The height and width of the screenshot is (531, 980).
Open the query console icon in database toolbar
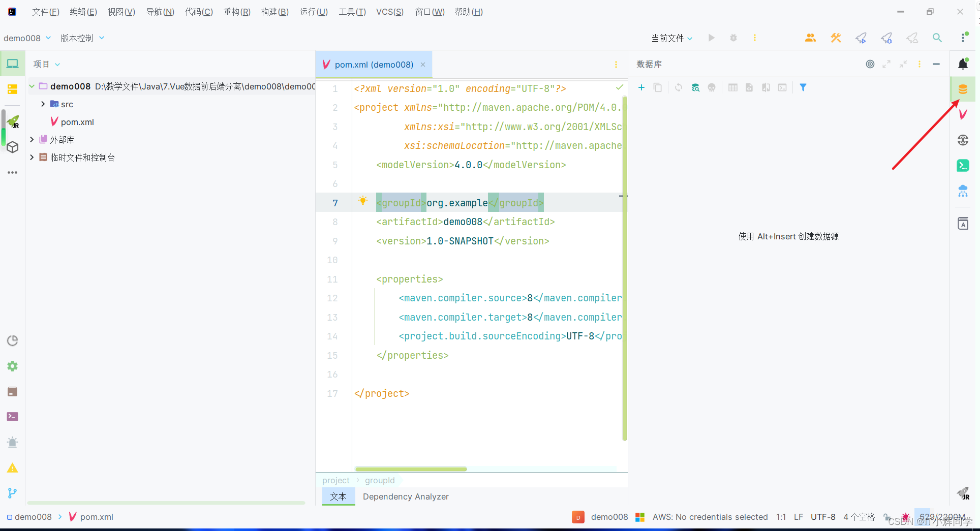click(782, 87)
